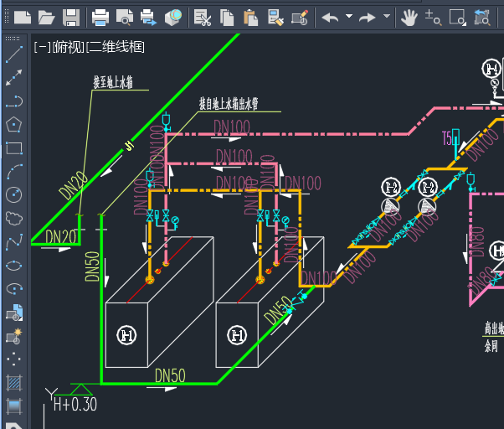The width and height of the screenshot is (504, 429).
Task: Click the green DN50 label at bottom
Action: coord(169,375)
